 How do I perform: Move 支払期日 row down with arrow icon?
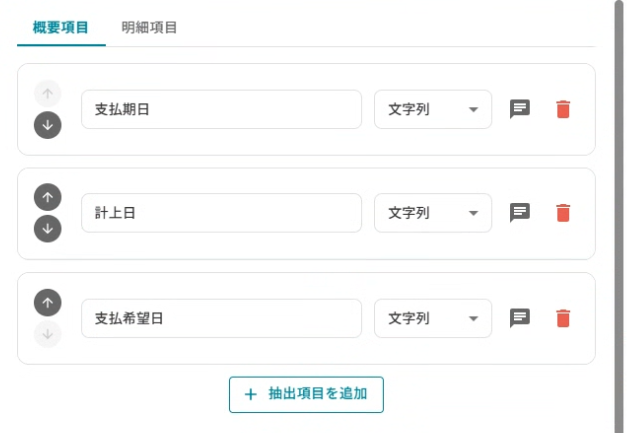tap(48, 125)
